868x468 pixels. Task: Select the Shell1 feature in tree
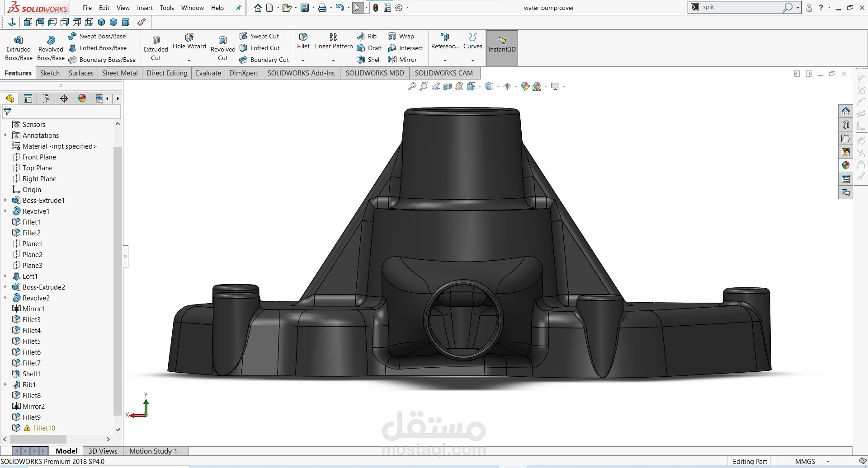tap(31, 374)
